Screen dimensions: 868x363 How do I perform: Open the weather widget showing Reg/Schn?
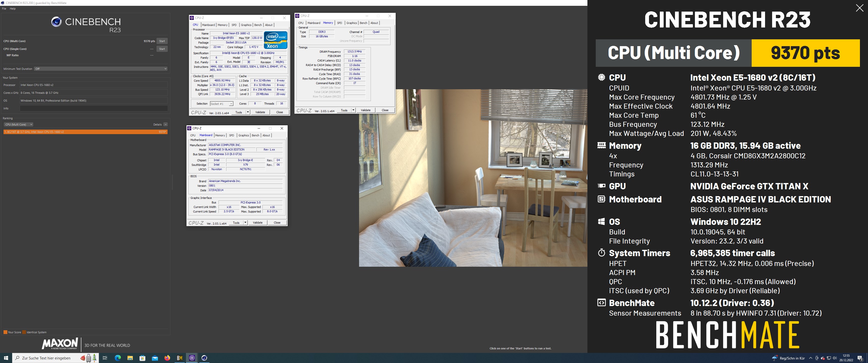click(789, 358)
